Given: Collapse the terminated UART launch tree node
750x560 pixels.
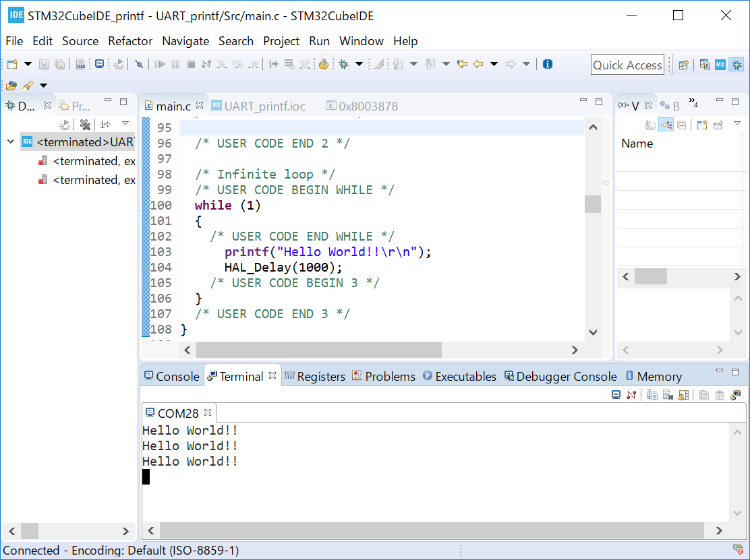Looking at the screenshot, I should [11, 142].
